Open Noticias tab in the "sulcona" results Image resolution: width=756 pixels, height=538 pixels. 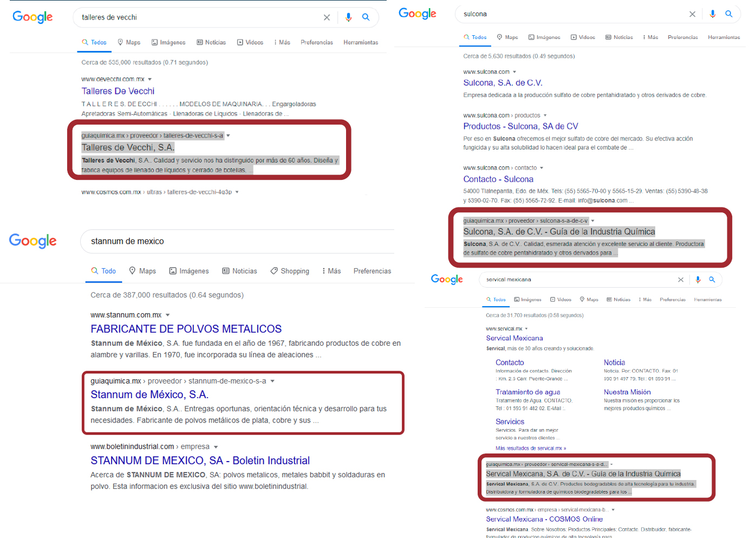(x=619, y=37)
